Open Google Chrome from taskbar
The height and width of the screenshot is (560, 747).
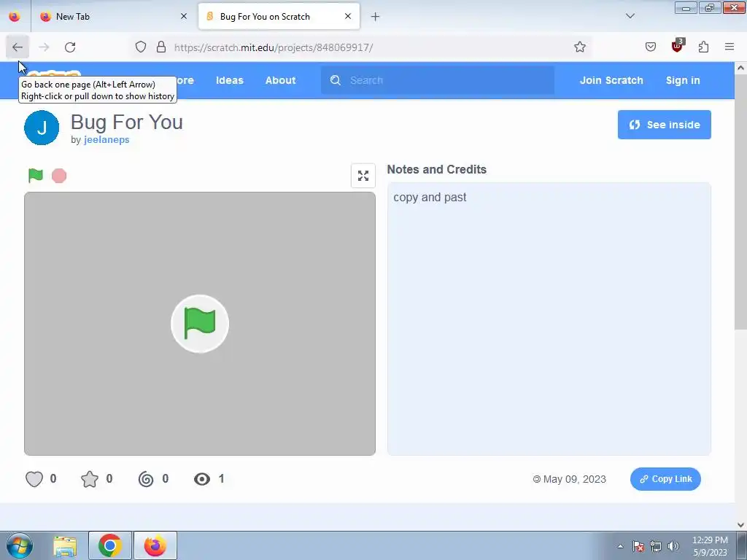point(110,546)
